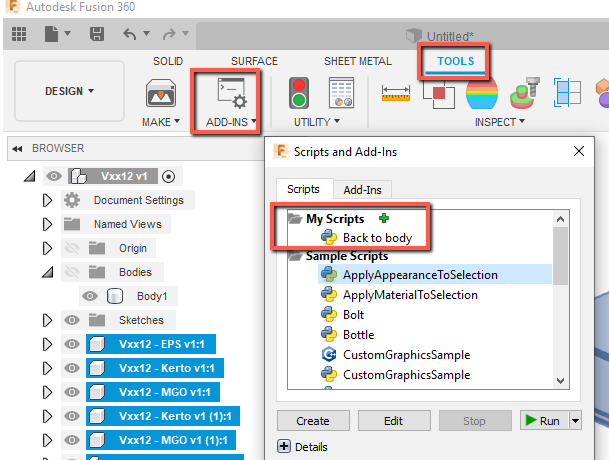Image resolution: width=609 pixels, height=460 pixels.
Task: Select ApplyAppearanceToSelection script
Action: pos(435,275)
